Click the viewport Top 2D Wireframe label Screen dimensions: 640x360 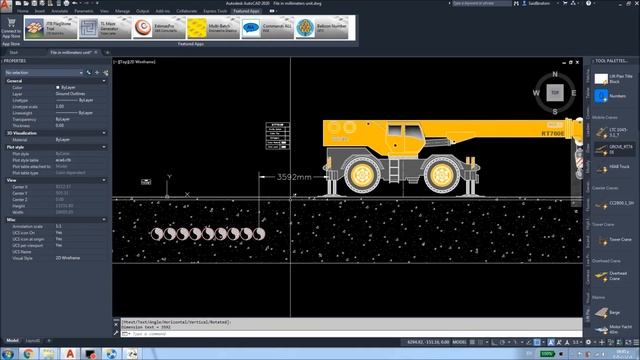pyautogui.click(x=135, y=62)
